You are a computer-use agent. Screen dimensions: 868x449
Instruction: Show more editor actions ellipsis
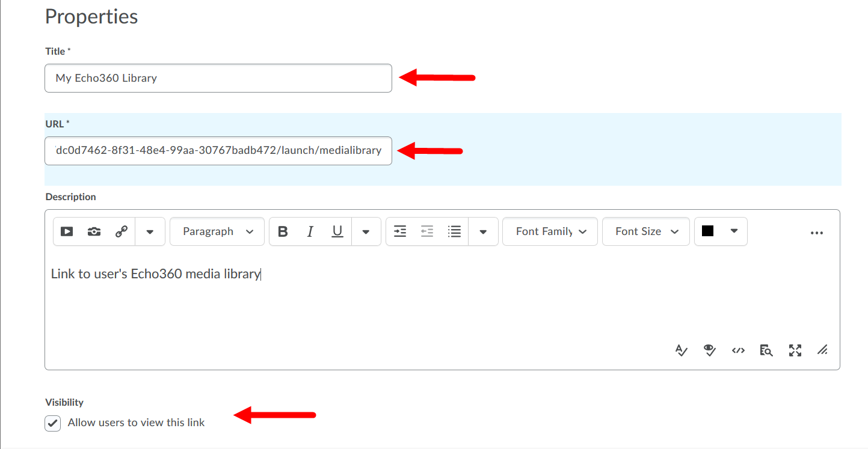point(816,233)
